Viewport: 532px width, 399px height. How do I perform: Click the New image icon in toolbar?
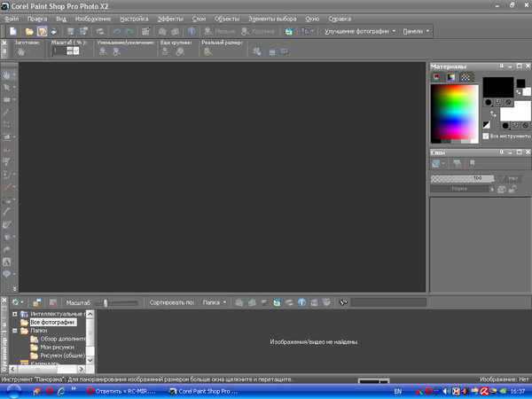[x=13, y=31]
